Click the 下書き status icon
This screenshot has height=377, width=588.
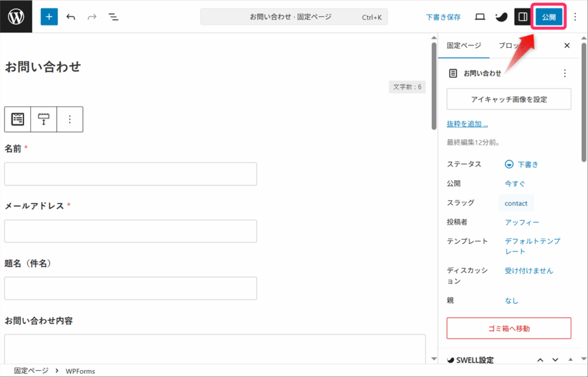point(509,164)
